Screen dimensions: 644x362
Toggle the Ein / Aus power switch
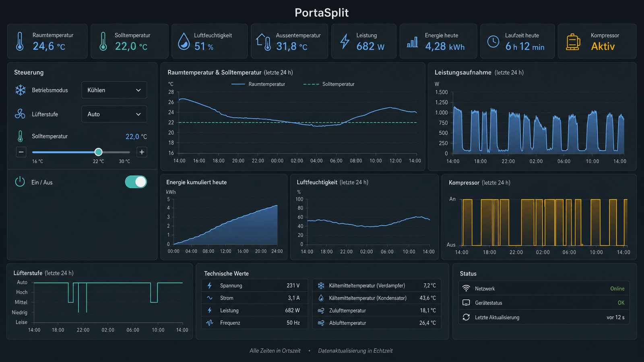click(x=136, y=182)
